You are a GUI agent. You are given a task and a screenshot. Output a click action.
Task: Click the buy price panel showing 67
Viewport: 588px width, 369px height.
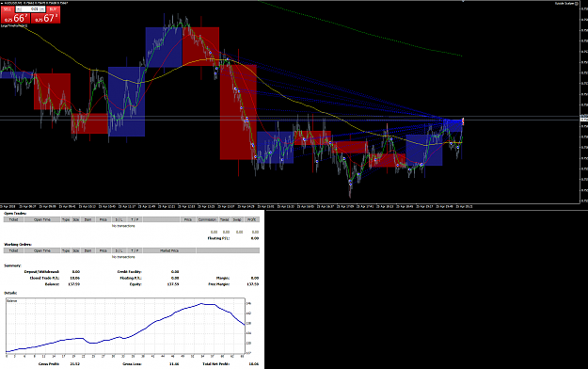(46, 18)
